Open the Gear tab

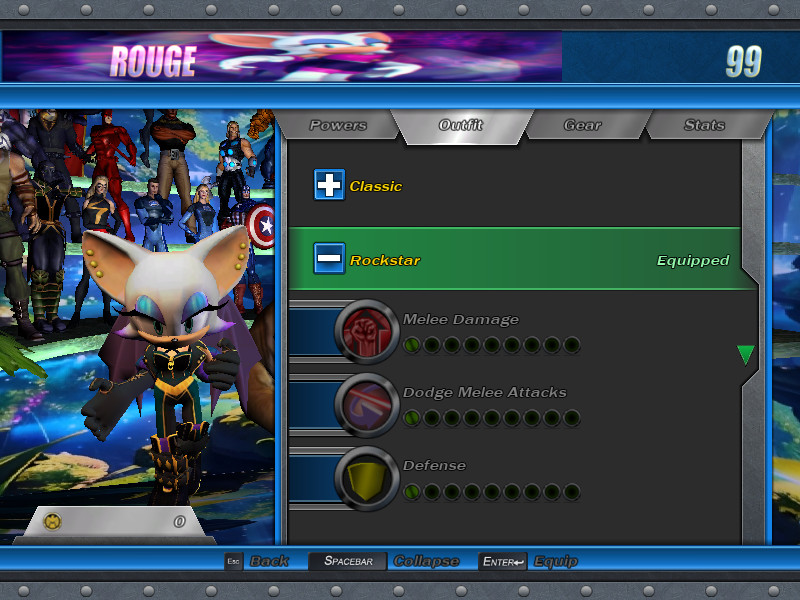click(x=583, y=125)
